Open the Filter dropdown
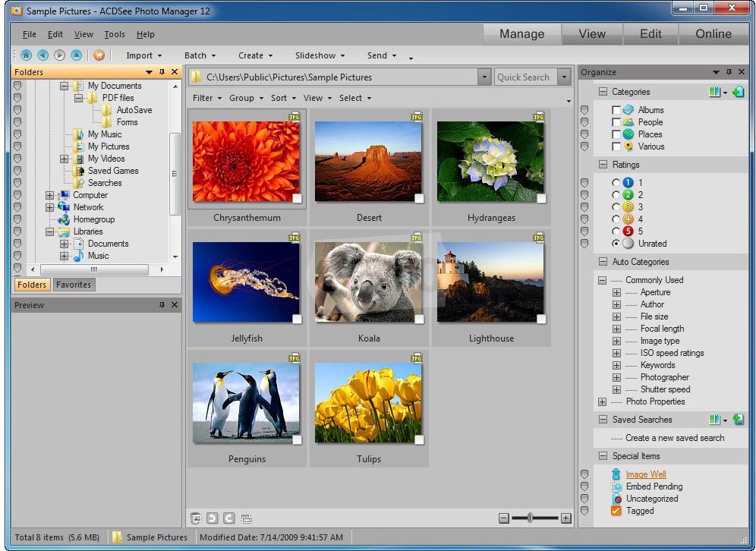This screenshot has height=551, width=756. [x=206, y=98]
